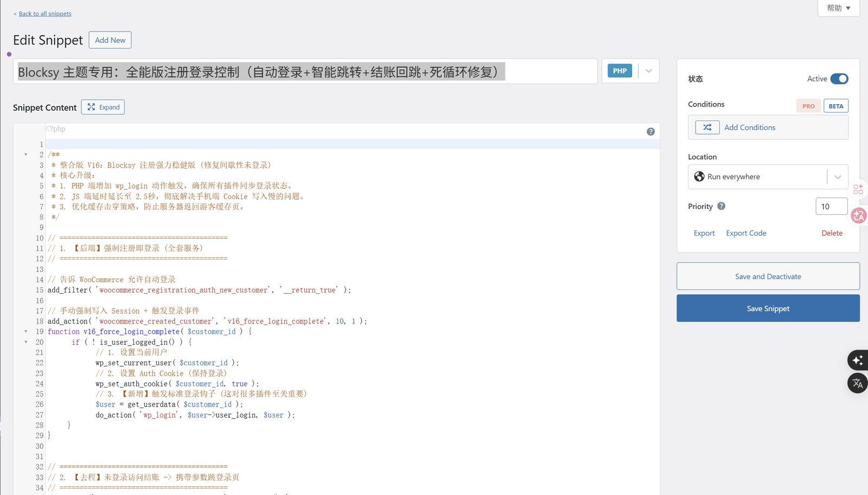Click the globe icon in Location field

[x=699, y=177]
